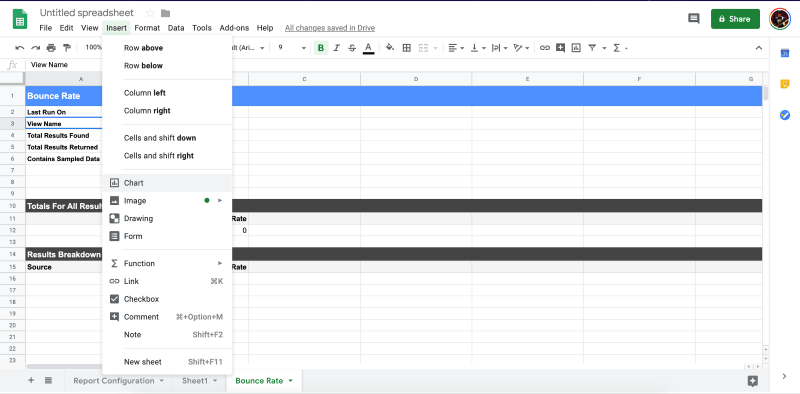Choose Row above from Insert menu
This screenshot has height=394, width=800.
[167, 48]
